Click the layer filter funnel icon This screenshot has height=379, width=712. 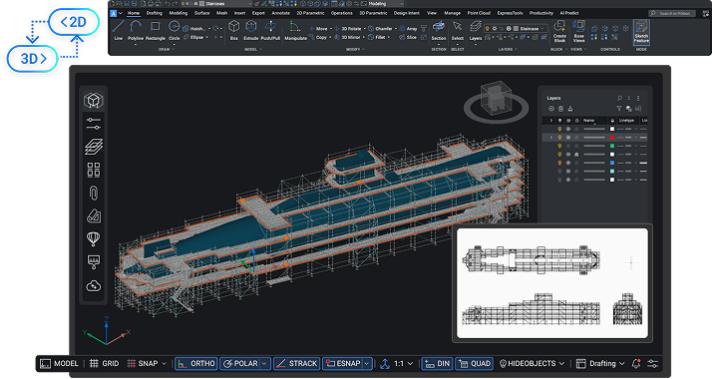[x=618, y=108]
